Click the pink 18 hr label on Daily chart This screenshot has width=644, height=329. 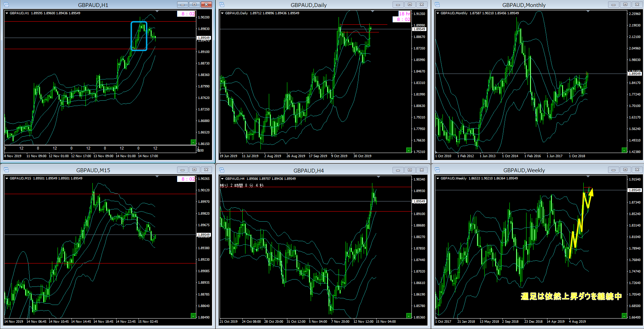point(404,14)
